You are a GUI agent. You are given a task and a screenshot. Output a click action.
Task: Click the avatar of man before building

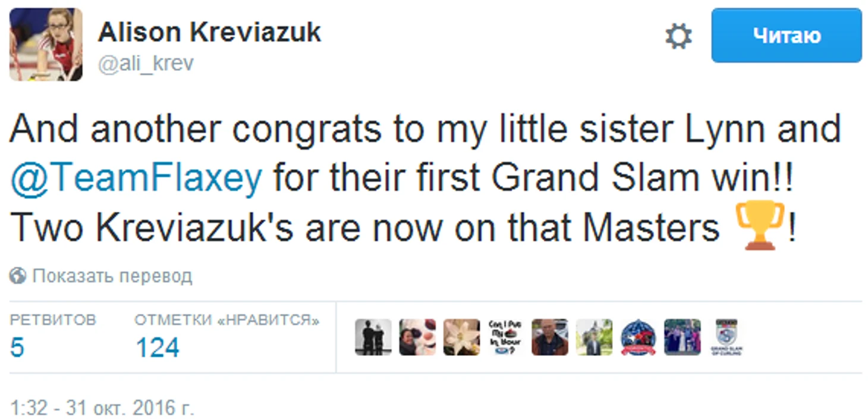pyautogui.click(x=593, y=337)
